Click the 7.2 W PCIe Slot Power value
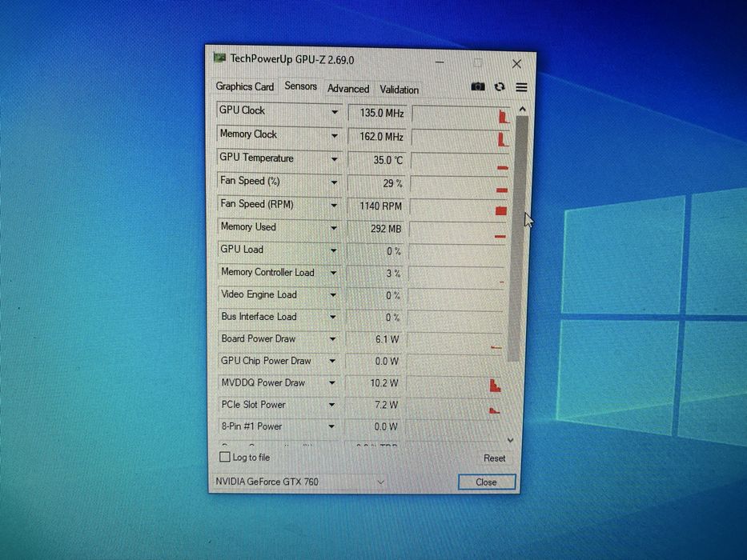 [373, 405]
